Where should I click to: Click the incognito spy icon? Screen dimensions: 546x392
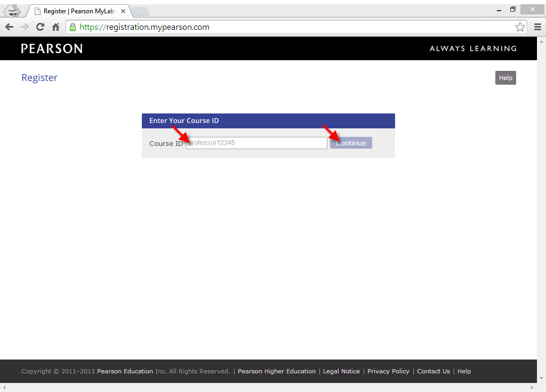click(12, 11)
